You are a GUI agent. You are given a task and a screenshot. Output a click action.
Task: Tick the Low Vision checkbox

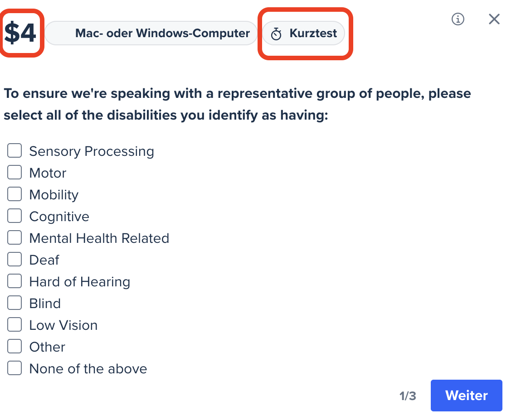click(15, 324)
